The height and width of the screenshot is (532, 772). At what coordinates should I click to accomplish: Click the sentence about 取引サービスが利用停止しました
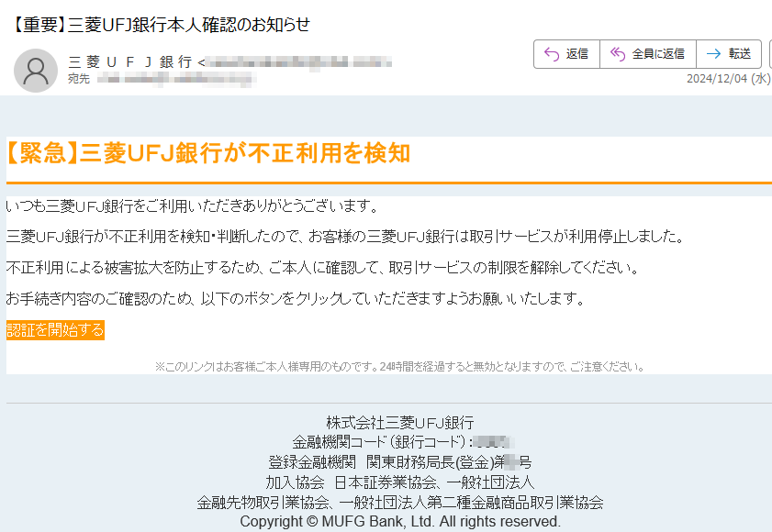345,237
